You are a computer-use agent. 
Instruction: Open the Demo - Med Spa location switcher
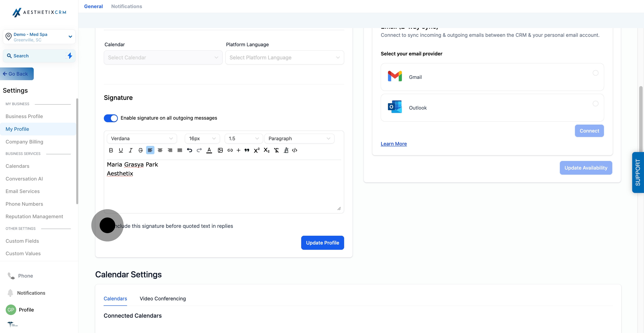(39, 37)
